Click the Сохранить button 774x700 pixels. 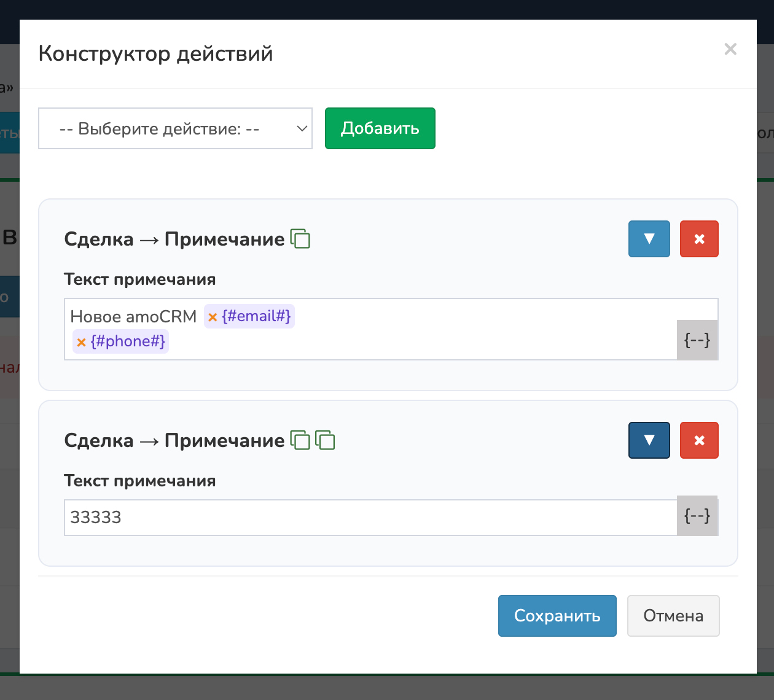(x=557, y=616)
